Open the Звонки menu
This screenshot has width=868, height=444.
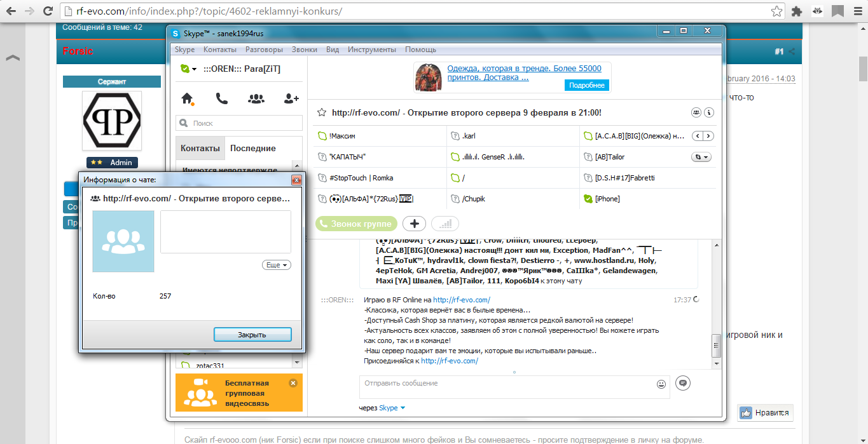[305, 50]
